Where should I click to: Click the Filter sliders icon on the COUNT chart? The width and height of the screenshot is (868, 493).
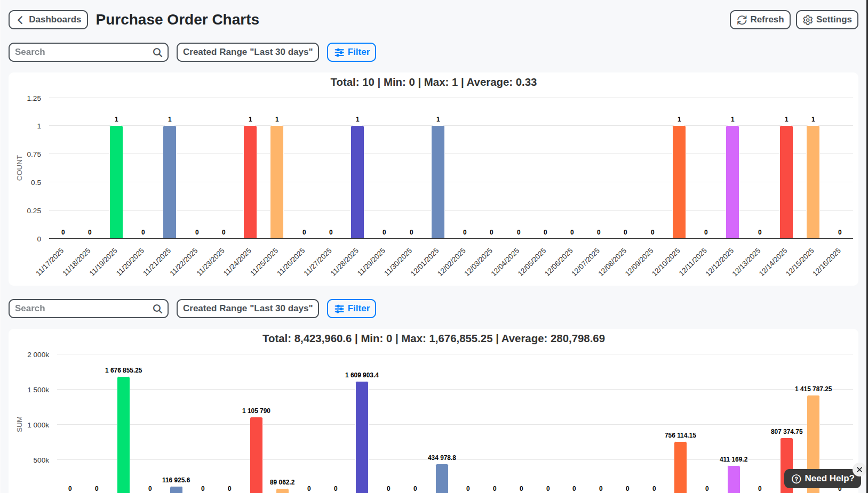pyautogui.click(x=340, y=52)
